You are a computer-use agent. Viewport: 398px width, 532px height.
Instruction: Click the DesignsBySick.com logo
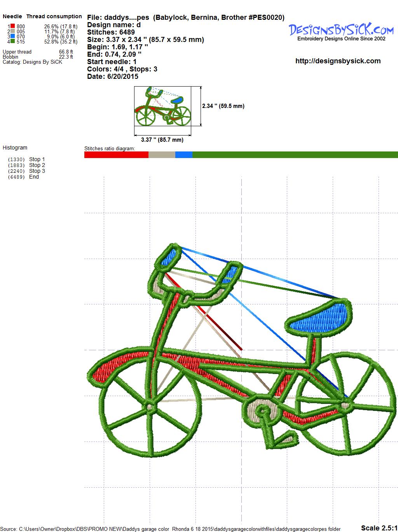pos(341,31)
